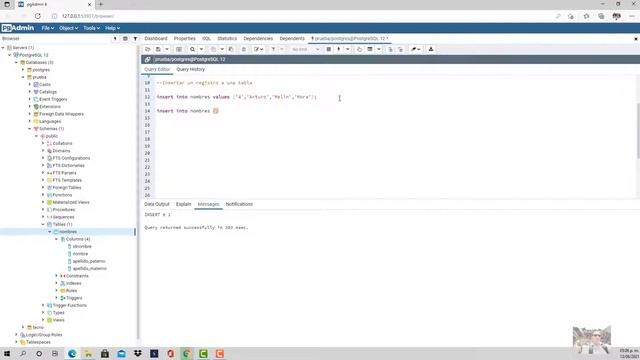Expand the postgres database node
This screenshot has height=360, width=640.
[x=23, y=70]
